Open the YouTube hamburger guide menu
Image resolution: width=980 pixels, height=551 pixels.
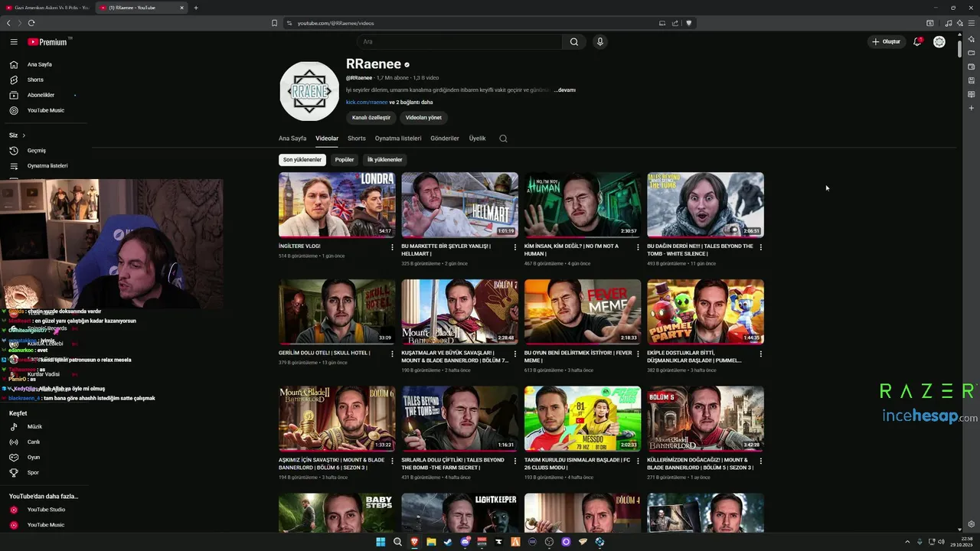point(14,42)
